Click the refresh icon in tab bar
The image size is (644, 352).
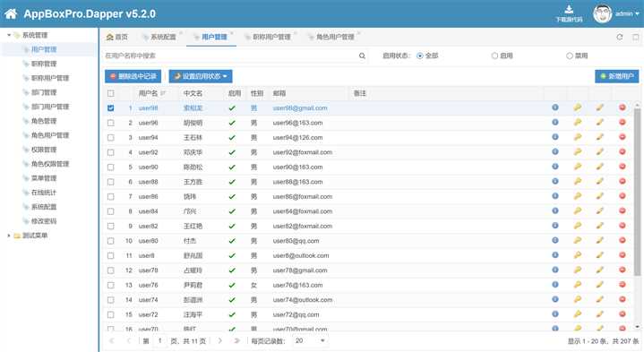(619, 37)
